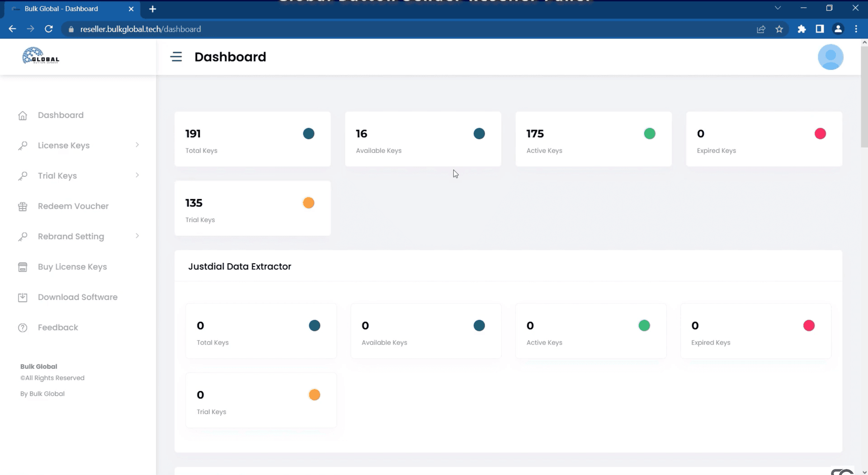Expand the Rebrand Setting submenu chevron
This screenshot has height=475, width=868.
pos(137,236)
